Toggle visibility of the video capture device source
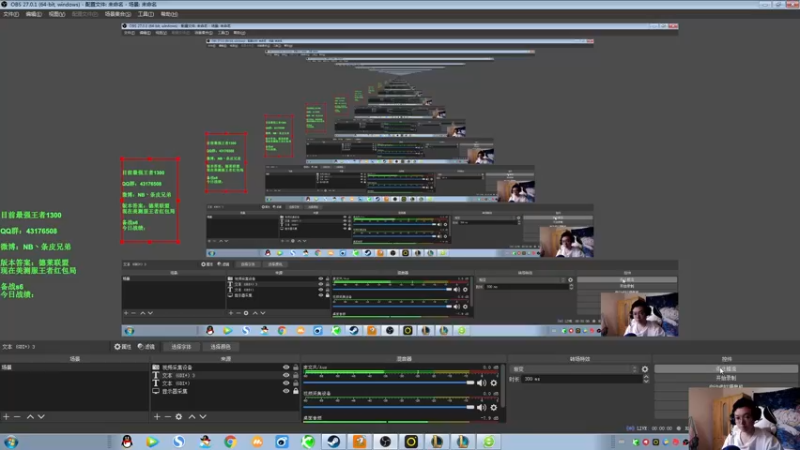The image size is (800, 450). pyautogui.click(x=286, y=367)
